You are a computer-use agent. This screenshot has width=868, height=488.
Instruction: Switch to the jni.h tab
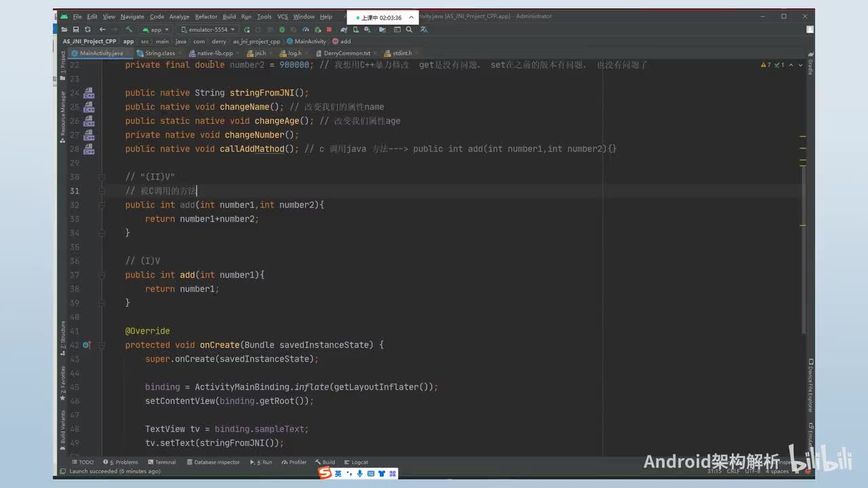click(x=260, y=53)
